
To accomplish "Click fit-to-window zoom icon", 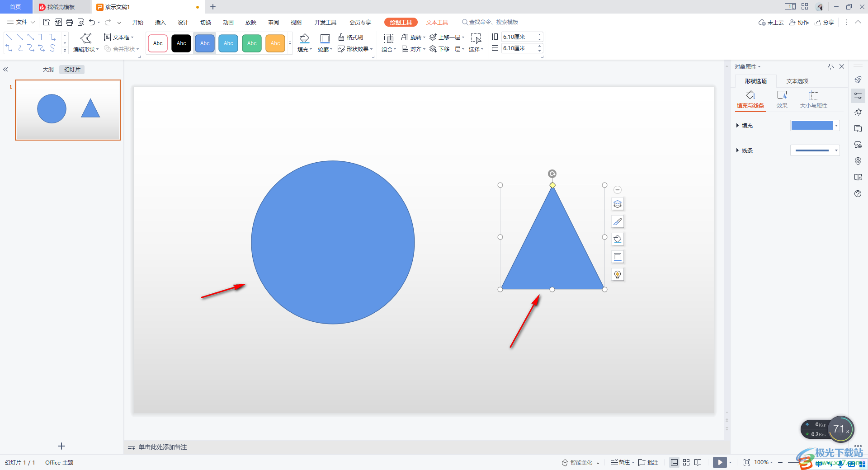I will 746,462.
